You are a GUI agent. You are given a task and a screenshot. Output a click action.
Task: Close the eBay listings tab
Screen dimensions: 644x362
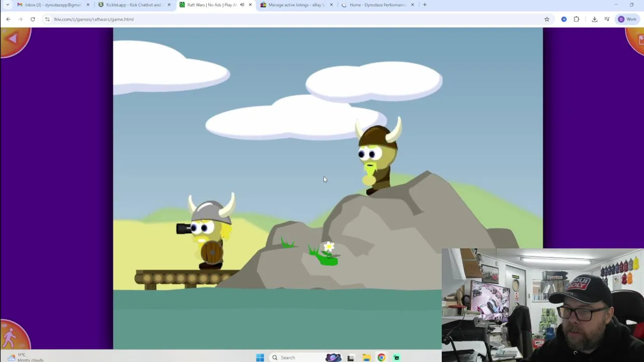(x=331, y=5)
